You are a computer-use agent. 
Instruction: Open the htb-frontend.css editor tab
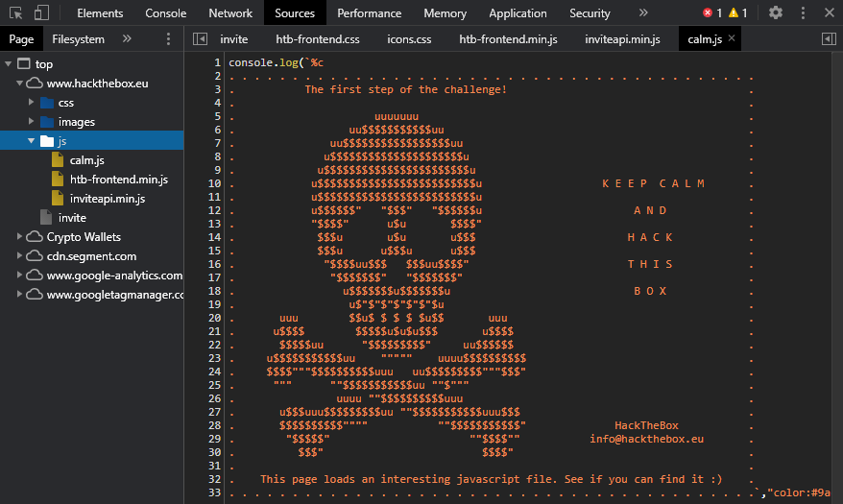[x=318, y=39]
